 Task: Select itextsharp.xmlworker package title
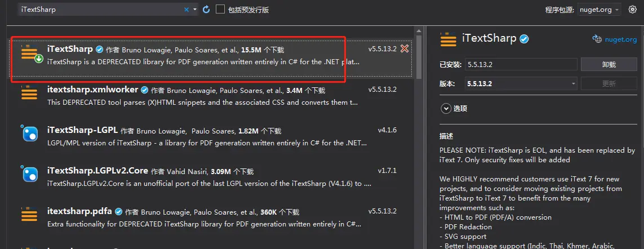[93, 90]
